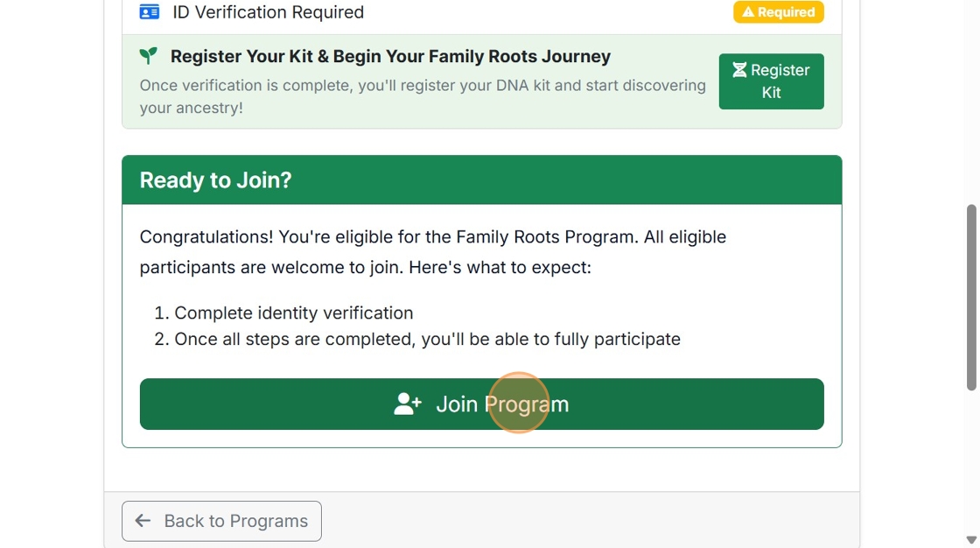Screen dimensions: 980x548
Task: Click the left arrow icon in Back to Programs
Action: pyautogui.click(x=143, y=521)
